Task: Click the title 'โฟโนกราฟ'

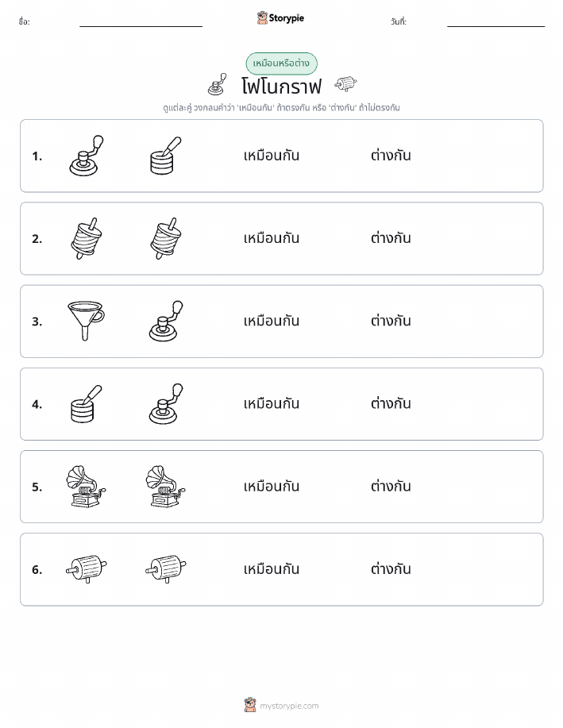Action: pos(281,87)
